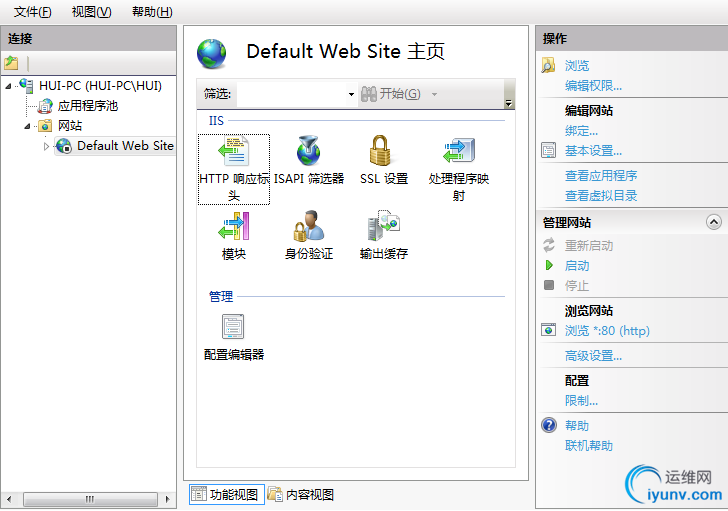Click the 浏览 link in actions pane
This screenshot has height=511, width=728.
coord(577,65)
